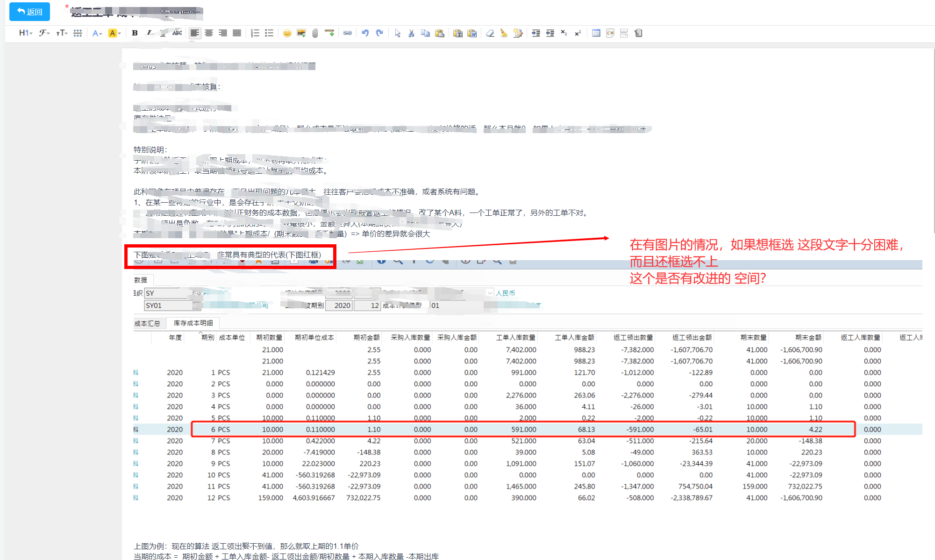
Task: Insert an emoticon smiley
Action: [287, 33]
